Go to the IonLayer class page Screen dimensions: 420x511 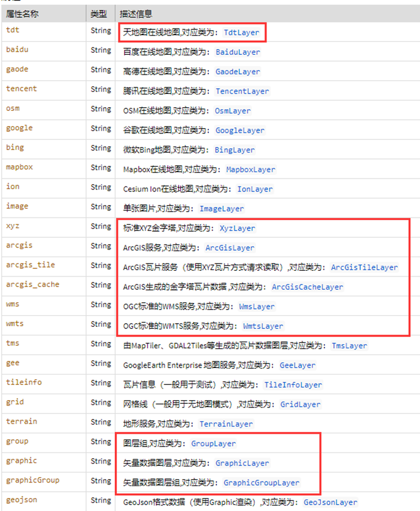(255, 189)
